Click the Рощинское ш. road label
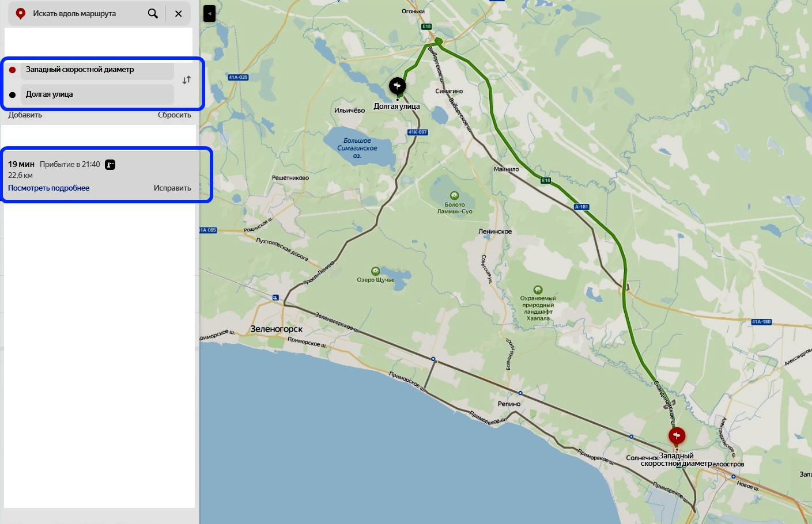 click(258, 225)
